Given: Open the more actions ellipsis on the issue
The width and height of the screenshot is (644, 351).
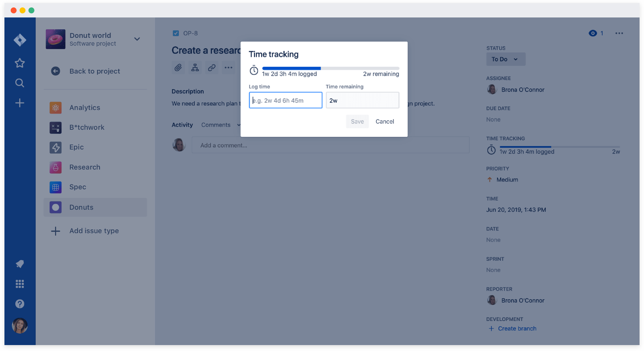Looking at the screenshot, I should [x=619, y=33].
